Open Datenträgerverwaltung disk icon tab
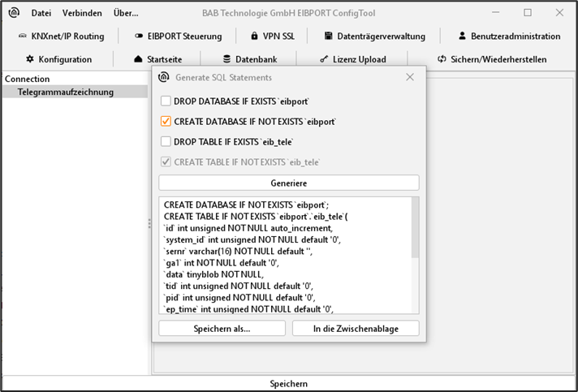Image resolution: width=578 pixels, height=392 pixels. point(329,36)
